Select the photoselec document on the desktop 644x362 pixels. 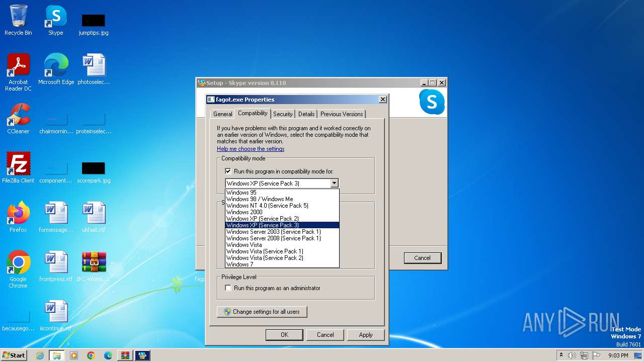[94, 69]
